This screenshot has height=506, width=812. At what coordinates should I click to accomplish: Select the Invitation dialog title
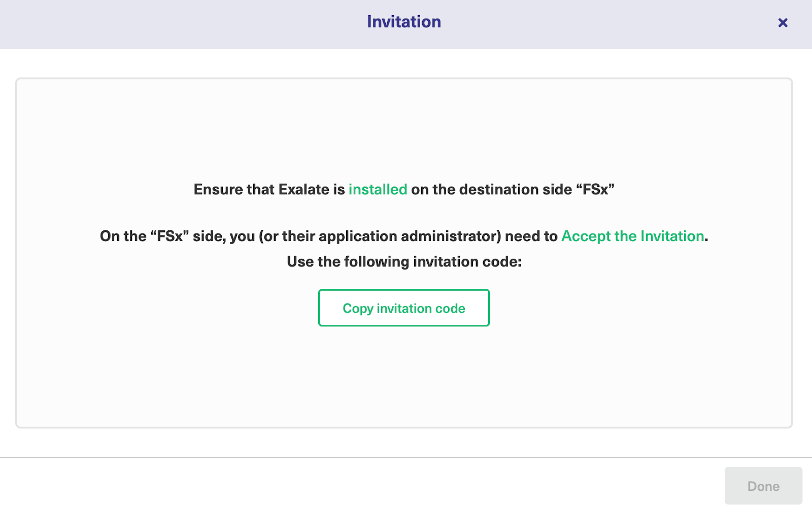(403, 21)
